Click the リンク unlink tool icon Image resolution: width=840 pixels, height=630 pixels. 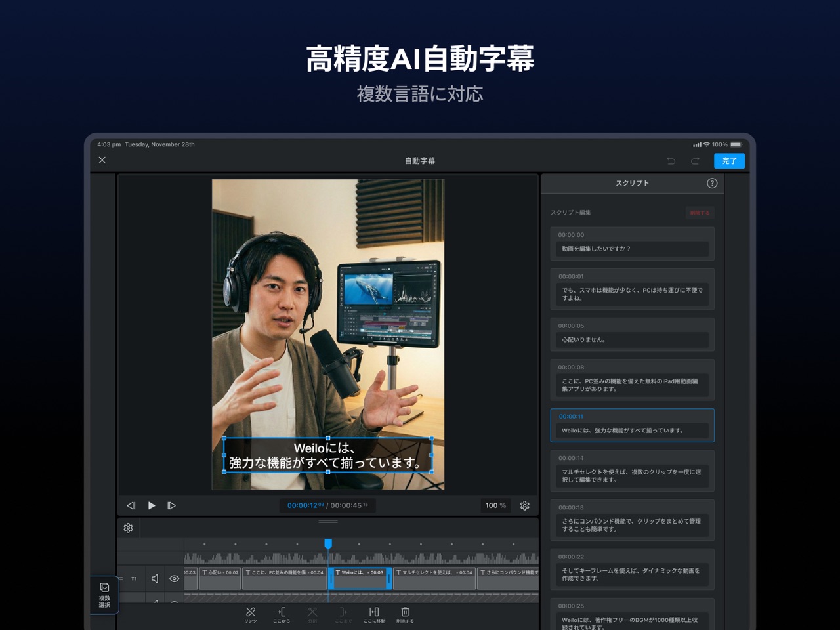(x=251, y=615)
